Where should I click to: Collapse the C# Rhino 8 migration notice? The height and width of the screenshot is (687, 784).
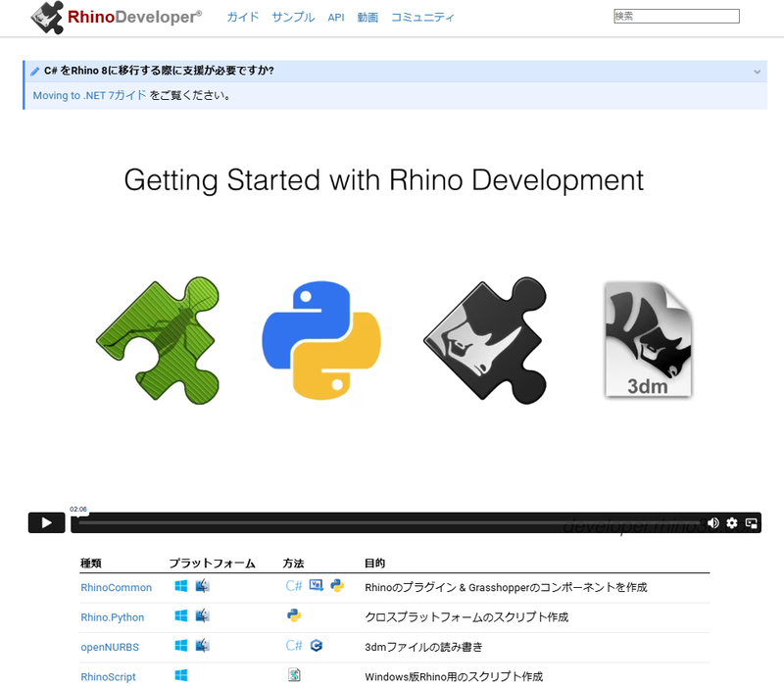757,72
